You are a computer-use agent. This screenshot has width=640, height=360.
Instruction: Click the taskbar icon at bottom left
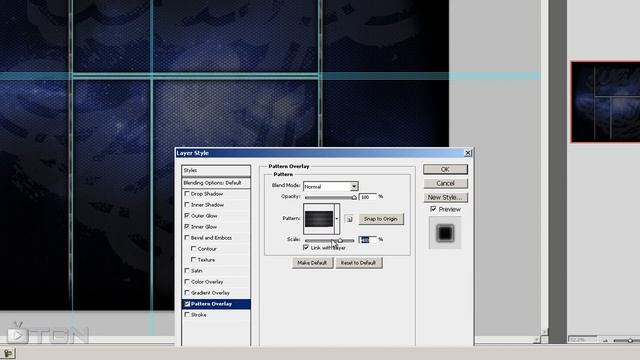tap(7, 353)
